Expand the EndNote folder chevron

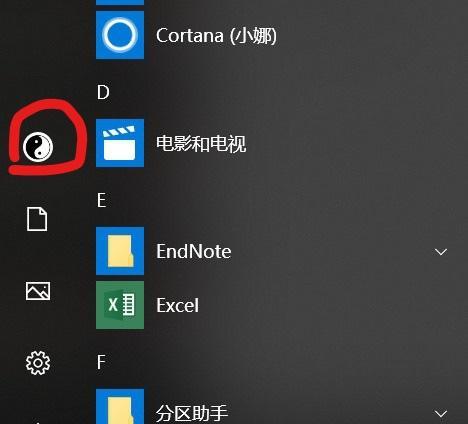[441, 252]
